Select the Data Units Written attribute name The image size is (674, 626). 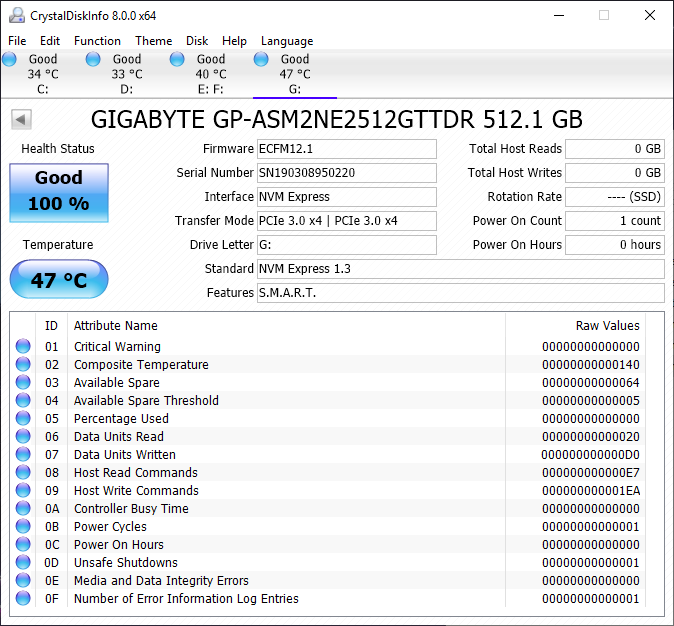tap(125, 454)
